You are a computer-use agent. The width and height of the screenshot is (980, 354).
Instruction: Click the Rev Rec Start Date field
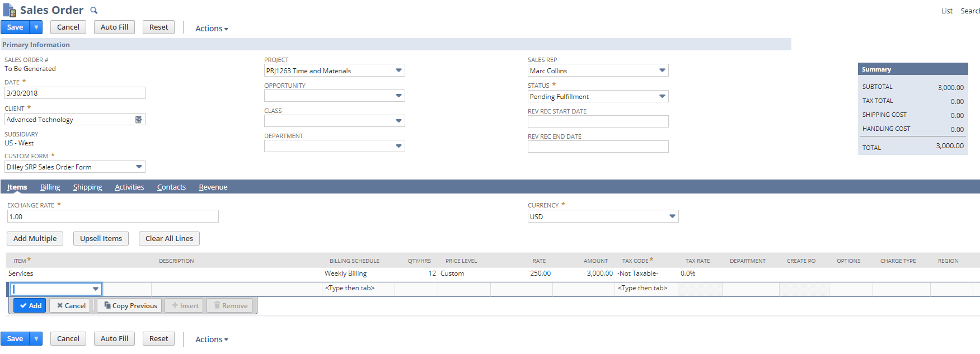598,121
